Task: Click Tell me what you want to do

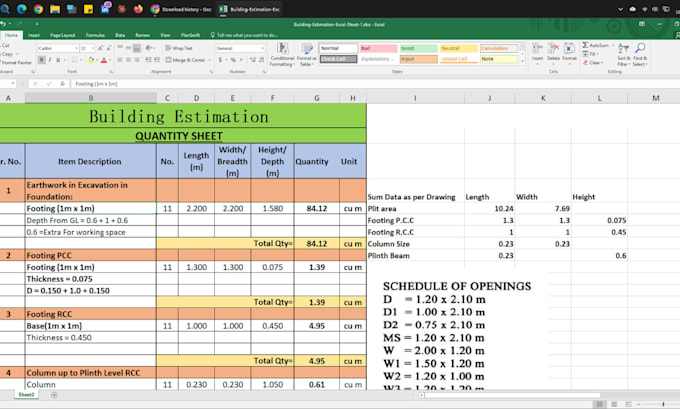Action: [244, 35]
